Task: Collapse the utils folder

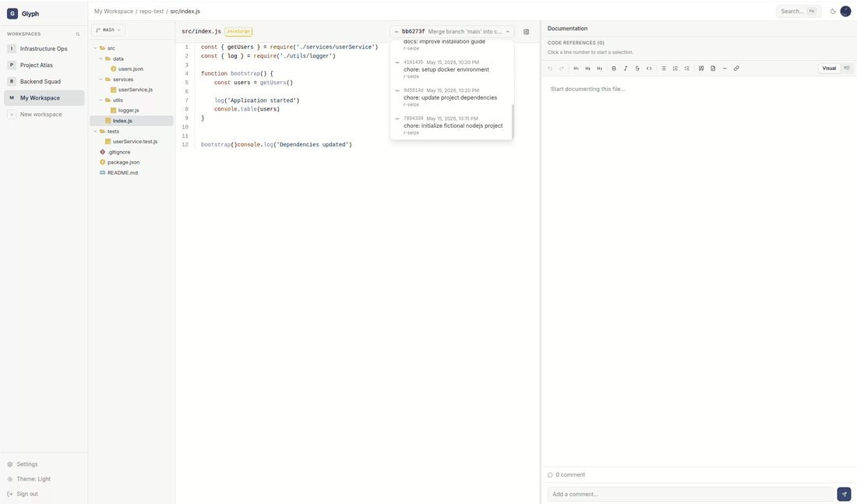Action: 101,100
